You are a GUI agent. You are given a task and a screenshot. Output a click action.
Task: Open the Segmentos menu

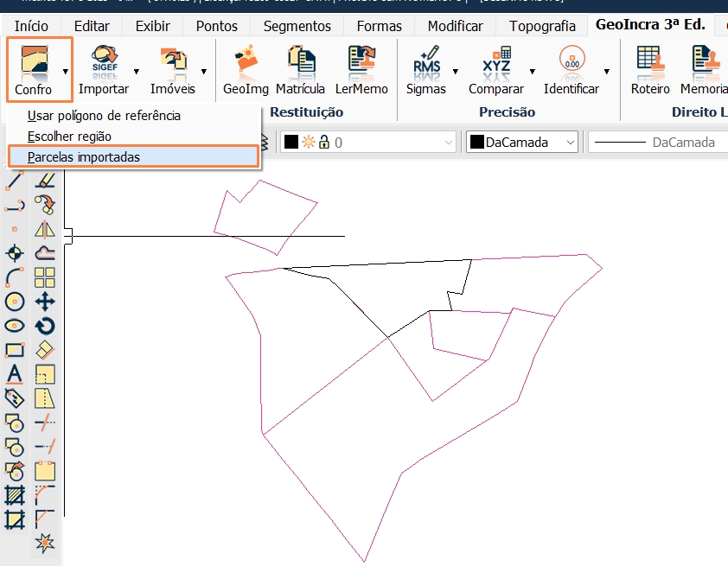pyautogui.click(x=297, y=26)
